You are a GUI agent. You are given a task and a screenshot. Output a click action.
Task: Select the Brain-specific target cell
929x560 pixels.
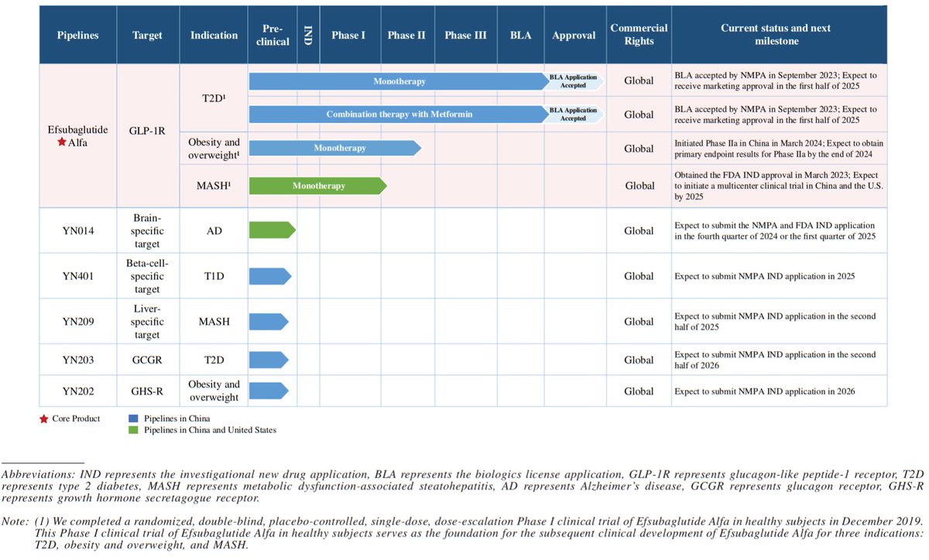(149, 230)
